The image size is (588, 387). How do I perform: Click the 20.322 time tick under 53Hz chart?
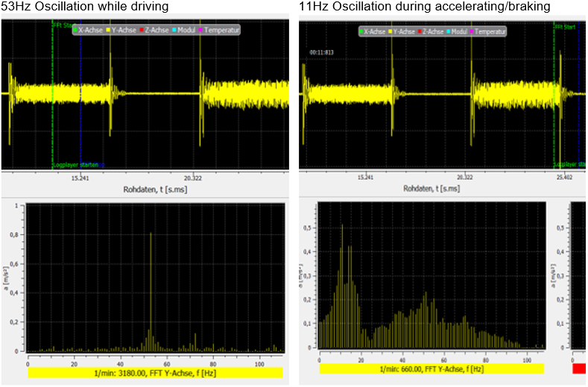tap(193, 178)
